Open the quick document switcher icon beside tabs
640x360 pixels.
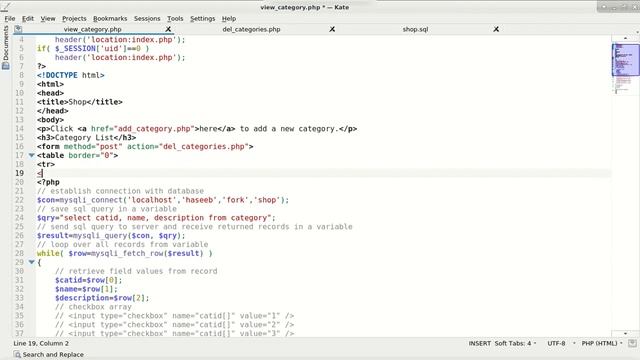point(18,29)
